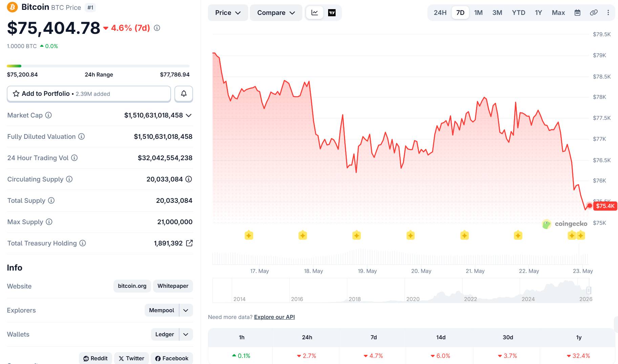Click the 1h column header
618x364 pixels.
[x=241, y=337]
